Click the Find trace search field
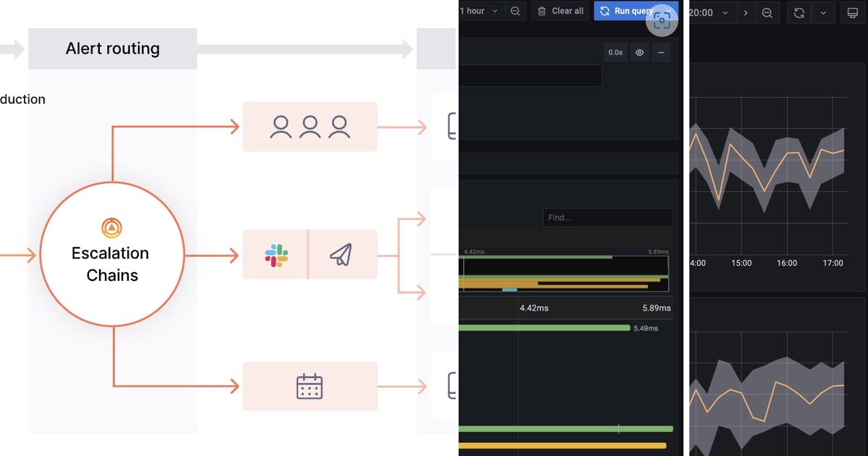Screen dimensions: 868x456 tap(608, 217)
